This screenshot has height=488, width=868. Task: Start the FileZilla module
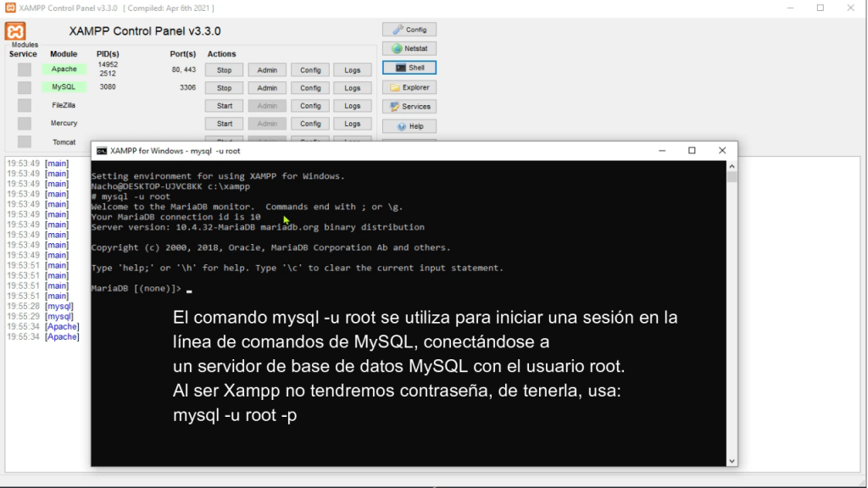point(223,105)
